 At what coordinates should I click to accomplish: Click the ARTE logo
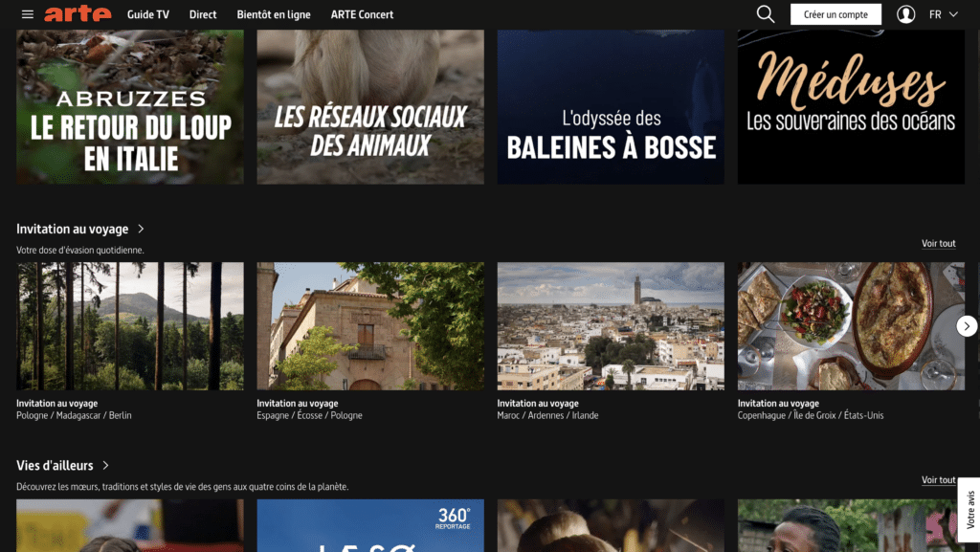tap(78, 14)
